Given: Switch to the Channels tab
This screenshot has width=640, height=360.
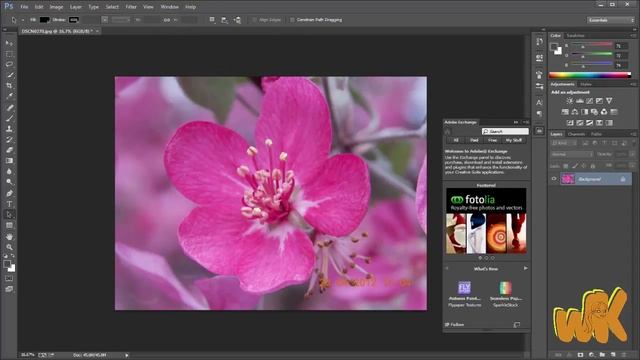Looking at the screenshot, I should (x=576, y=134).
